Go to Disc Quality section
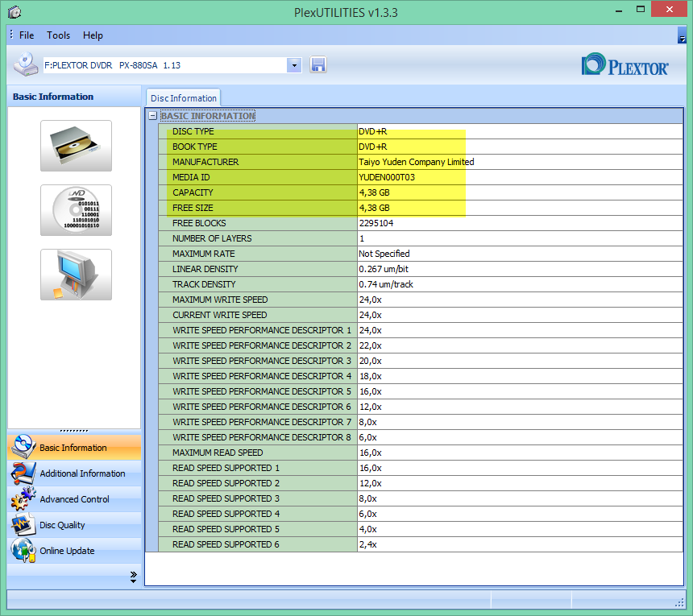This screenshot has width=693, height=616. (x=74, y=525)
